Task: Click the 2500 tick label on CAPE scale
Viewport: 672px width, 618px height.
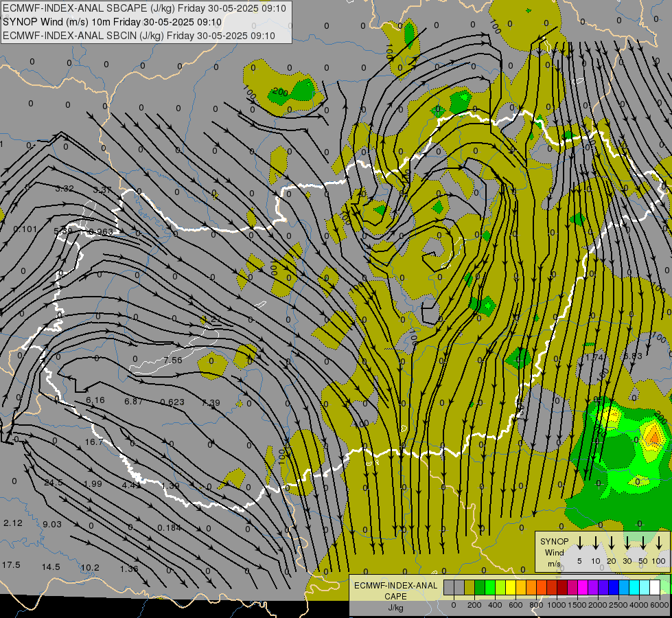Action: (x=618, y=605)
